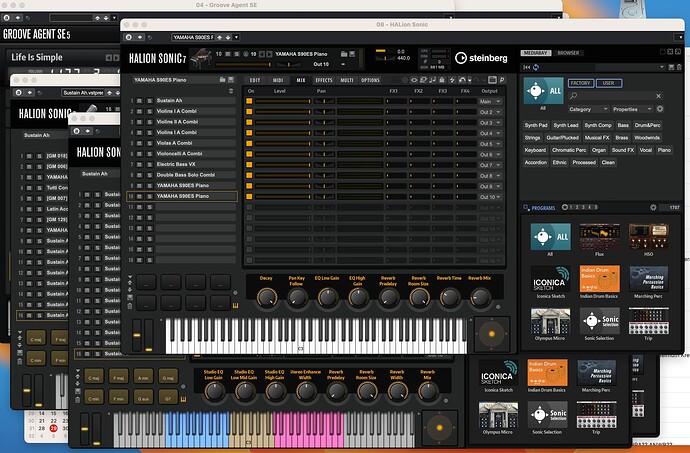Viewport: 690px width, 453px height.
Task: Switch to the EDIT tab
Action: [x=255, y=80]
